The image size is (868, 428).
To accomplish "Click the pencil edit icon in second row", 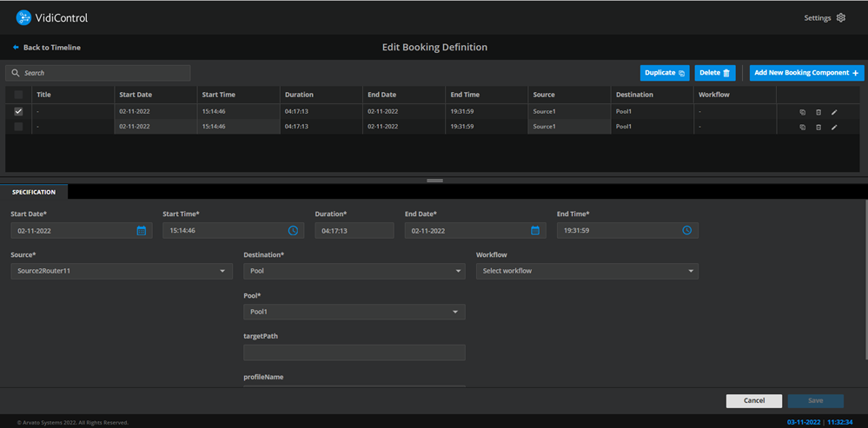I will click(x=834, y=128).
